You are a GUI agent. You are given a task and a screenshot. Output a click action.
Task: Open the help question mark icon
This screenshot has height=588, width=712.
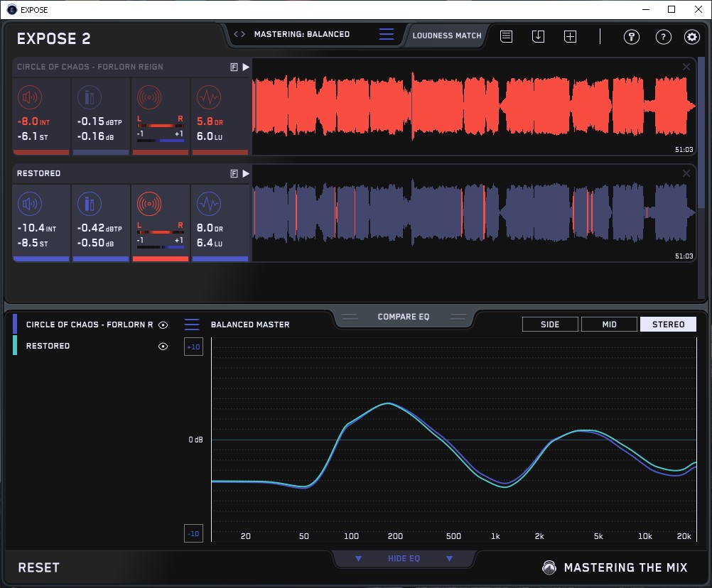[664, 37]
